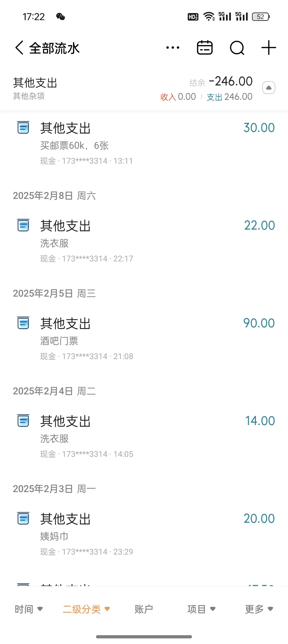Expand the 时间 filter dropdown
Image resolution: width=288 pixels, height=644 pixels.
pos(29,609)
